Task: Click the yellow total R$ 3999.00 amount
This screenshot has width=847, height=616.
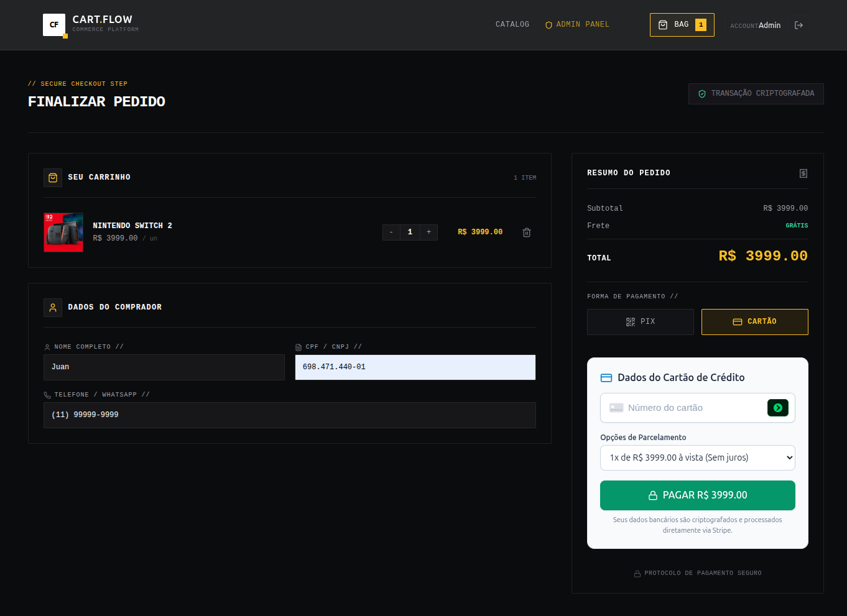Action: pyautogui.click(x=763, y=256)
